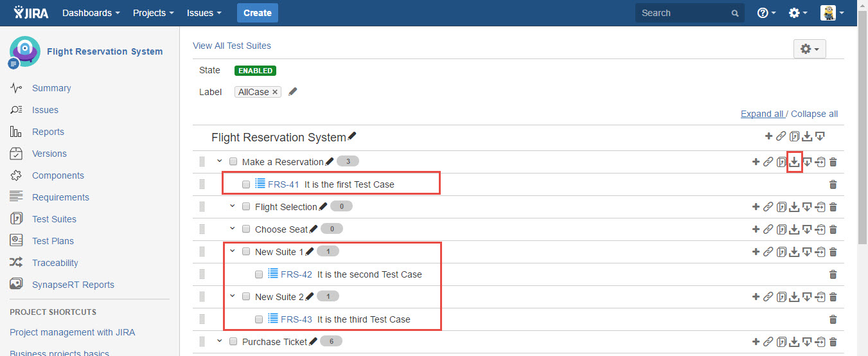Open the help question mark menu

(766, 13)
